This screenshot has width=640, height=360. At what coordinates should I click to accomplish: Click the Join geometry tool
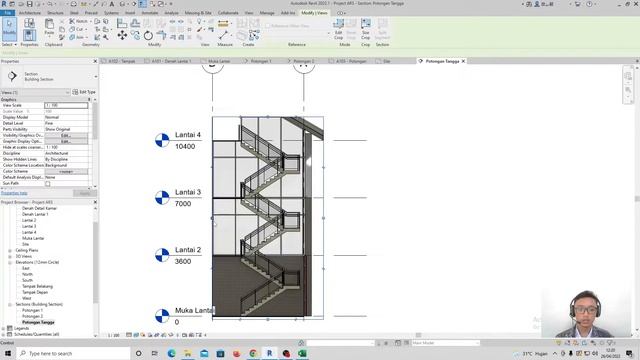(x=77, y=37)
